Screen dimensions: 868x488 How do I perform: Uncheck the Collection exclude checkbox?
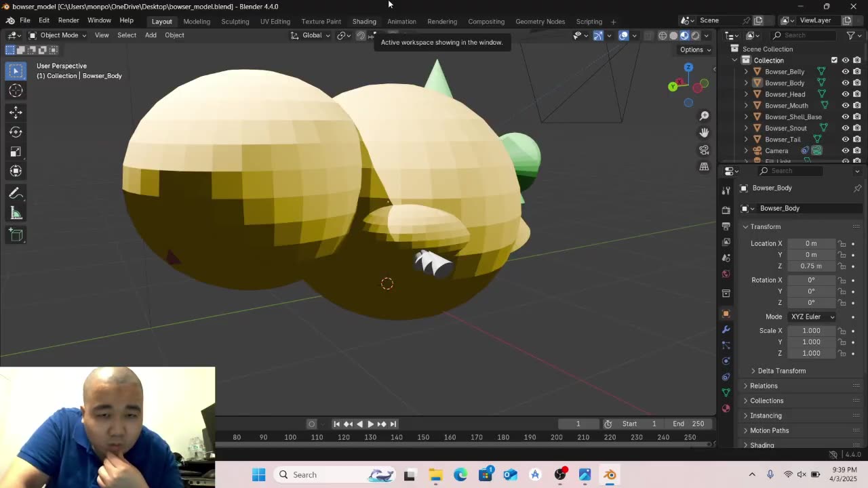834,60
